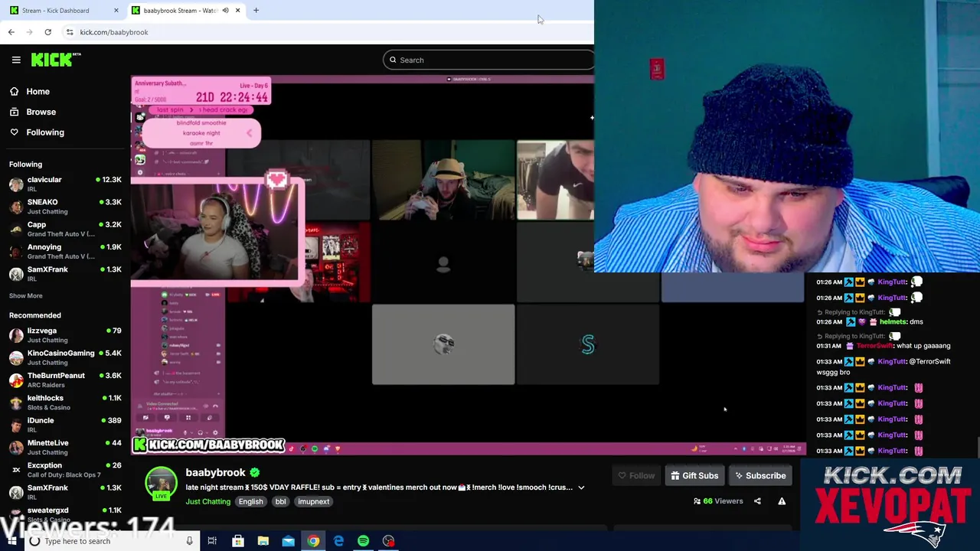Open the Kick hamburger menu
980x551 pixels.
16,60
